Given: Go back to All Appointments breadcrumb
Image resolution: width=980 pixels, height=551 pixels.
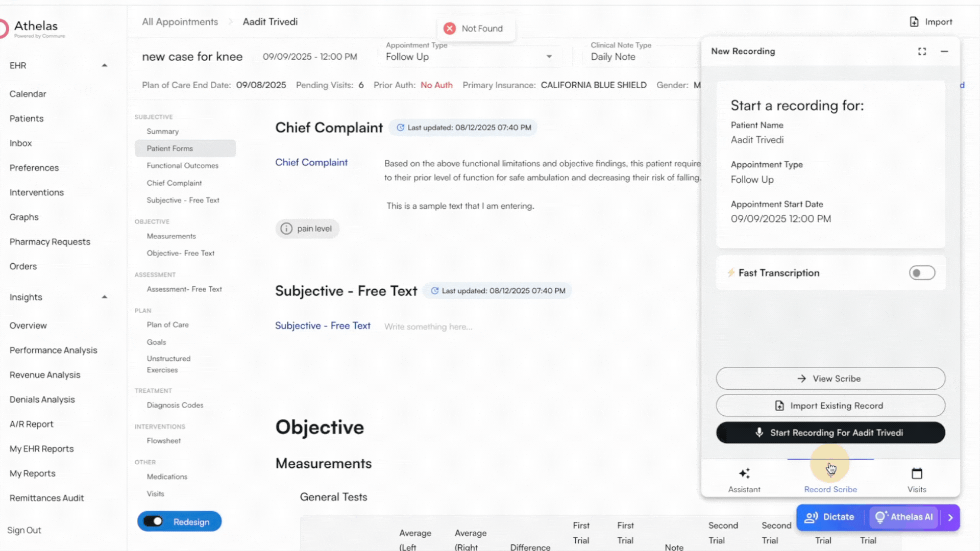Looking at the screenshot, I should click(x=180, y=22).
